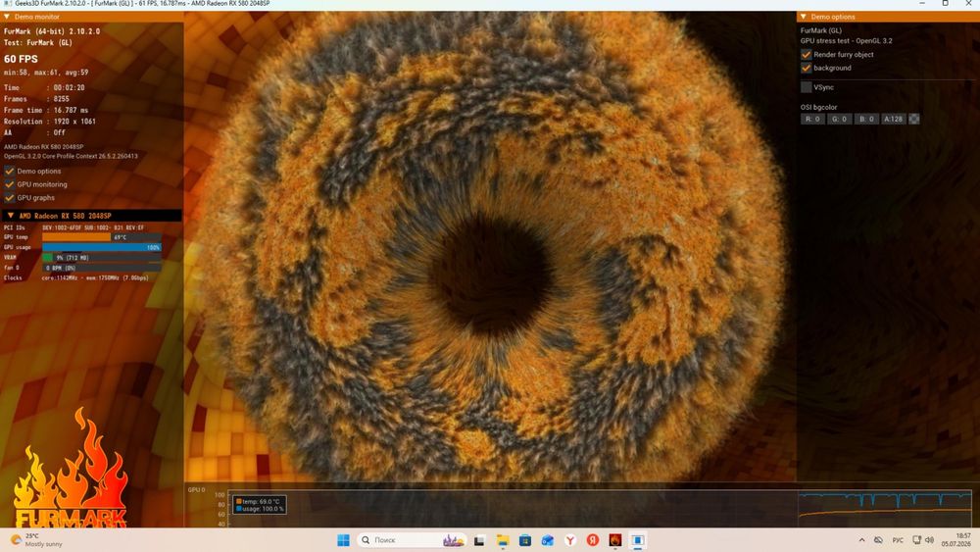Click the GPU usage bar
This screenshot has width=980, height=552.
pos(101,247)
